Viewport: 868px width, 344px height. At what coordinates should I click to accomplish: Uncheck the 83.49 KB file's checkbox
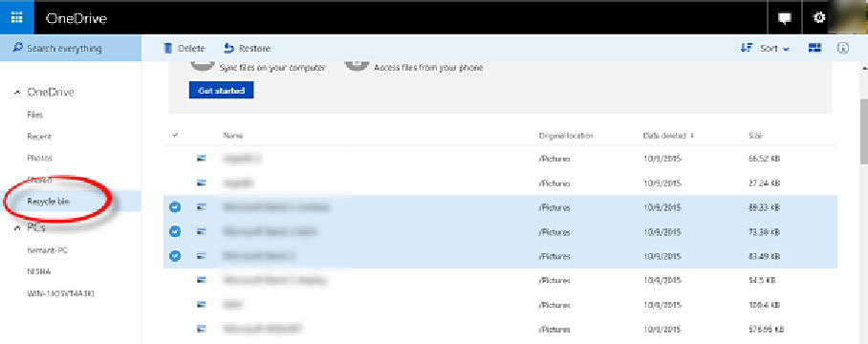pyautogui.click(x=175, y=255)
